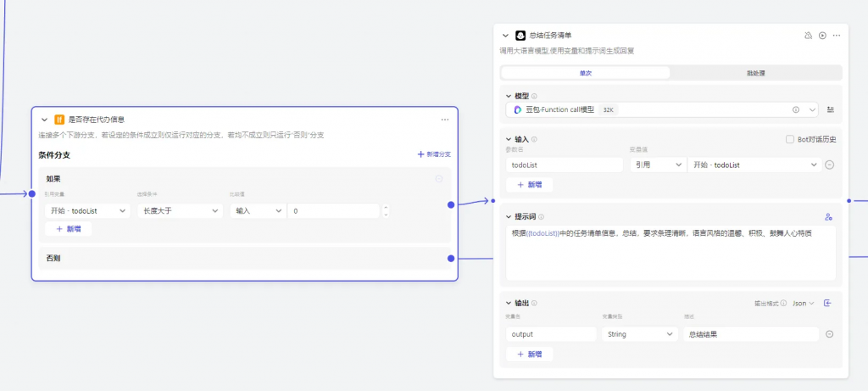Enable the Bot对话历史 checkbox

point(790,140)
